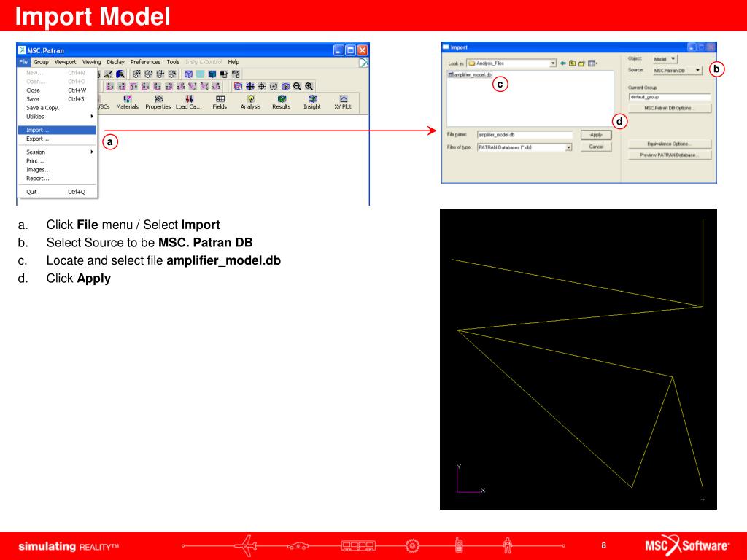Open Equivalence Options…
Image resolution: width=747 pixels, height=560 pixels.
click(670, 144)
